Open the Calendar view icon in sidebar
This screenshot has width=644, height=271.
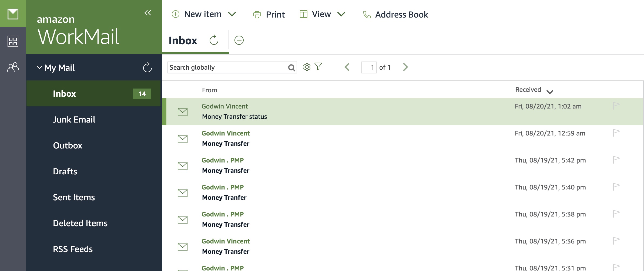[13, 41]
